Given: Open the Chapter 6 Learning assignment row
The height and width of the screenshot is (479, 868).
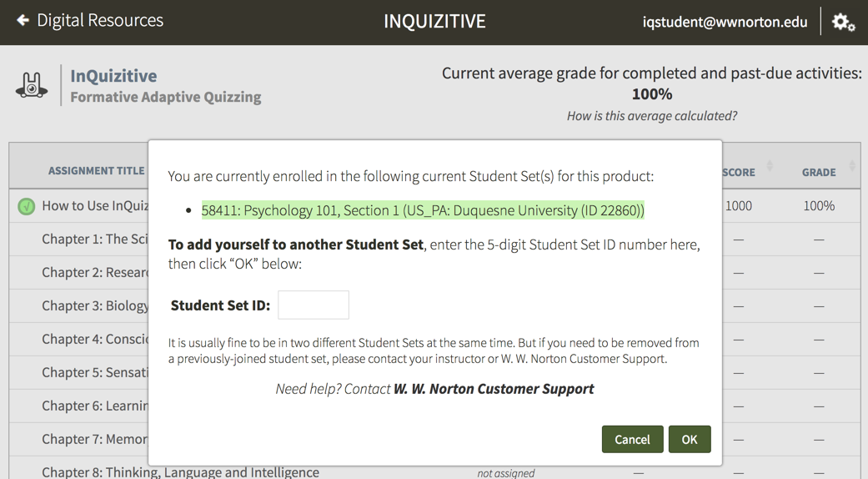Looking at the screenshot, I should pos(94,406).
